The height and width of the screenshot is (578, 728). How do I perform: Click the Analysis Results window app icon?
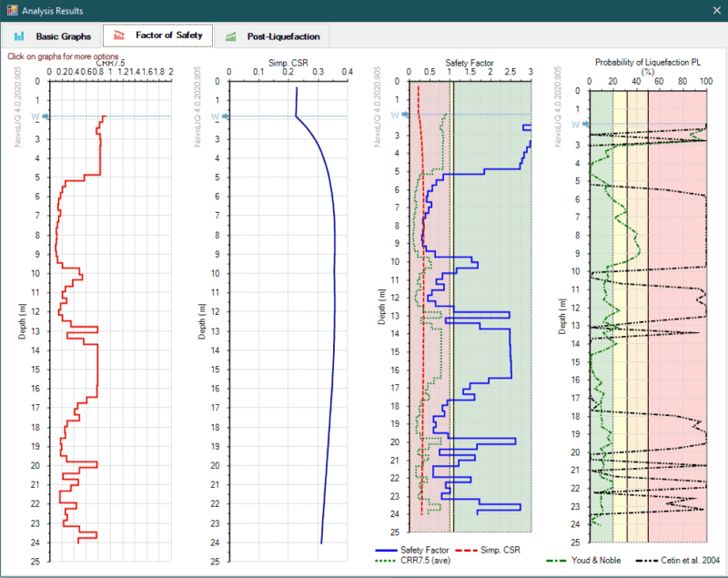(12, 10)
